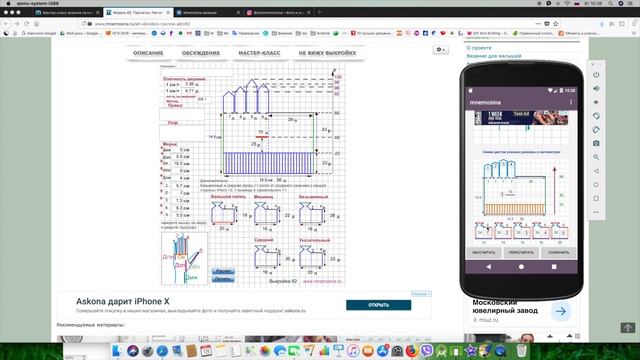Take emulator screenshot with camera icon
This screenshot has height=360, width=640.
click(596, 143)
